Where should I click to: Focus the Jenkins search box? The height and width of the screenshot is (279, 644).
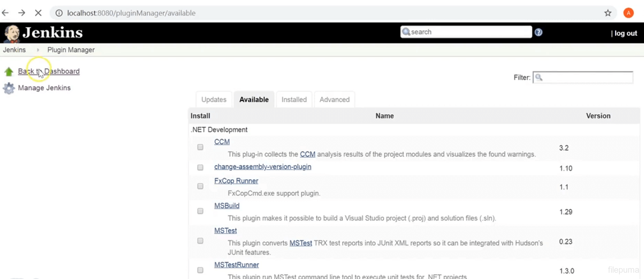[x=469, y=32]
